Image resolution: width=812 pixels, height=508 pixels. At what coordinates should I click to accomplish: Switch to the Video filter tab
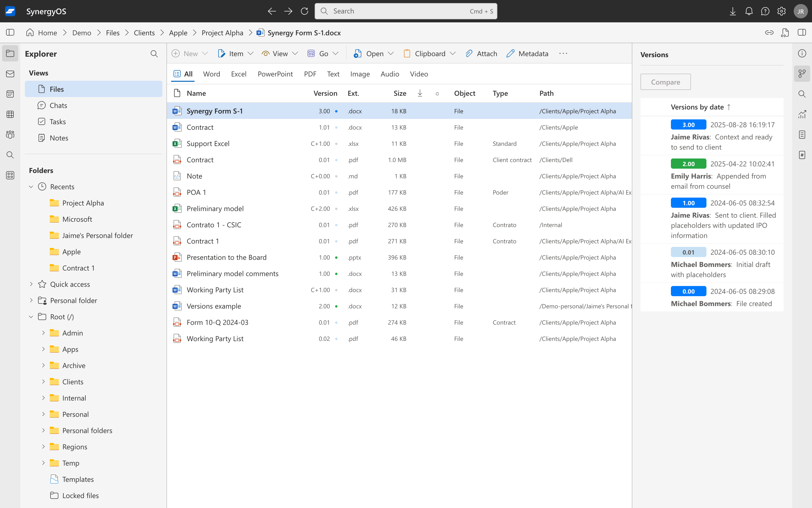pos(419,74)
